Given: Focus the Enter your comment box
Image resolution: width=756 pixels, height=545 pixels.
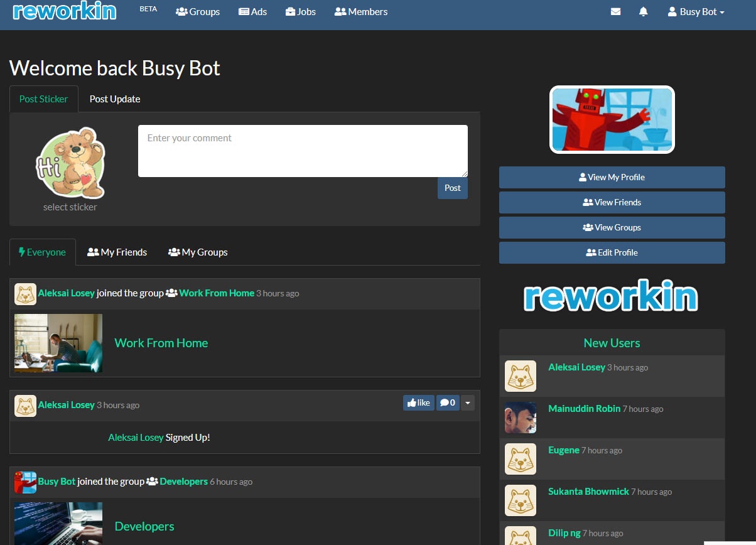Looking at the screenshot, I should [x=303, y=151].
